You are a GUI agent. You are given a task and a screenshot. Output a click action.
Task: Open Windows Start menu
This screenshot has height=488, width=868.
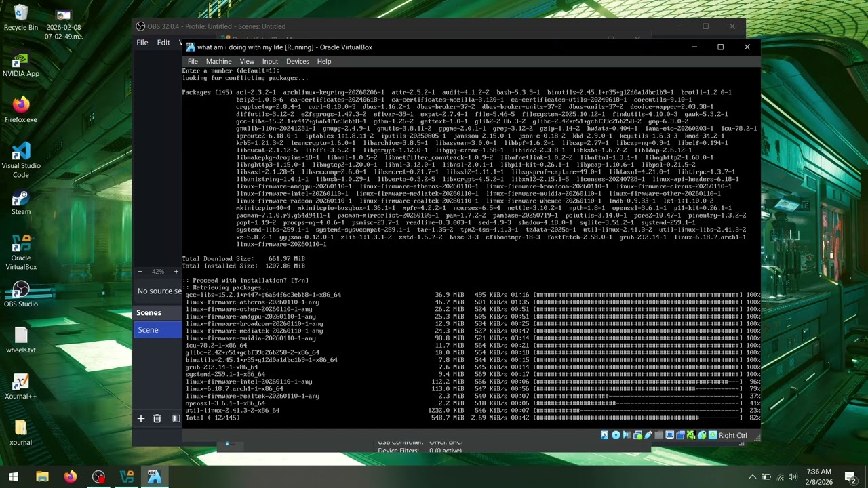pyautogui.click(x=14, y=476)
